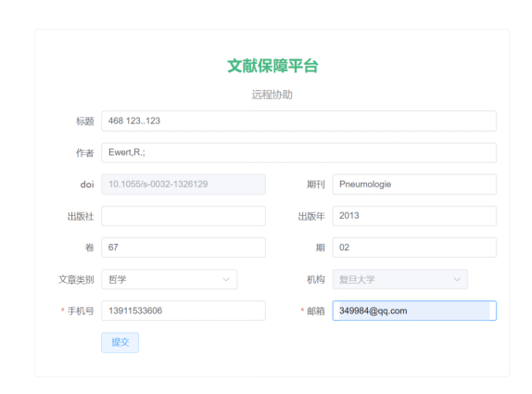Click the 出版年 field showing 2013
This screenshot has width=532, height=394.
click(414, 216)
